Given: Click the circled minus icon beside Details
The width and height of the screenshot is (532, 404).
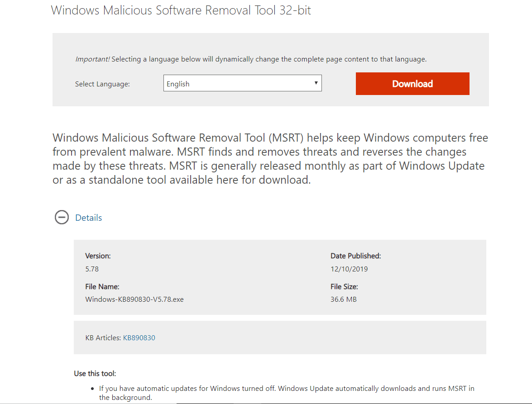Looking at the screenshot, I should (62, 218).
